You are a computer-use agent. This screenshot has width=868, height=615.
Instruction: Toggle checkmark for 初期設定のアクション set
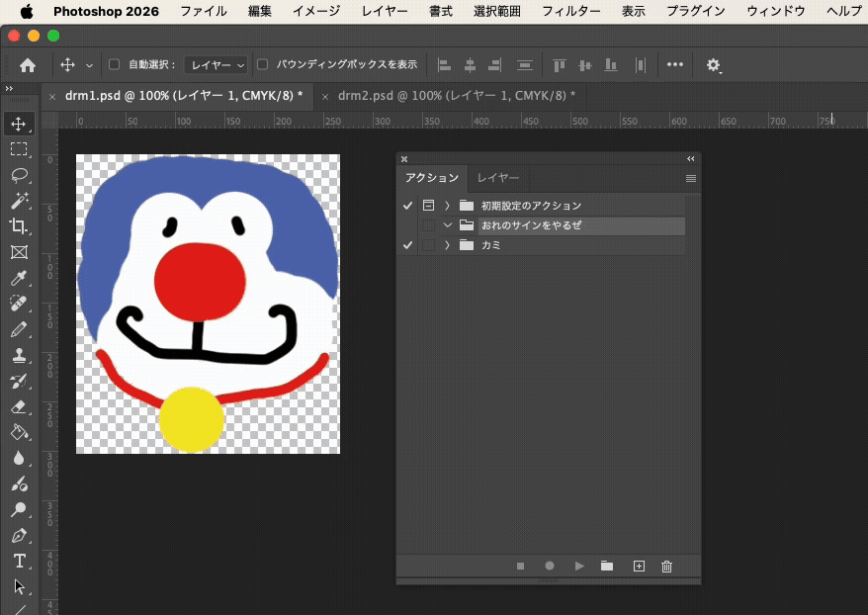pos(408,206)
